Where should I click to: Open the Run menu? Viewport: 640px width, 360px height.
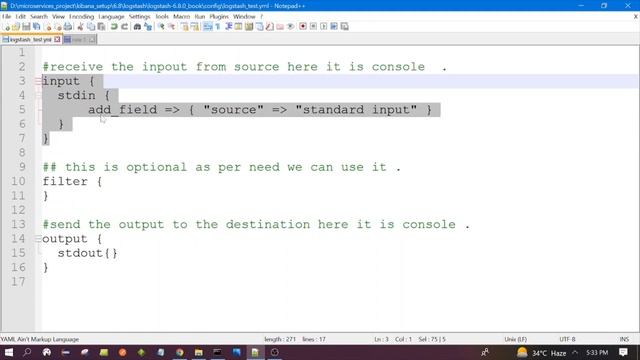click(200, 17)
